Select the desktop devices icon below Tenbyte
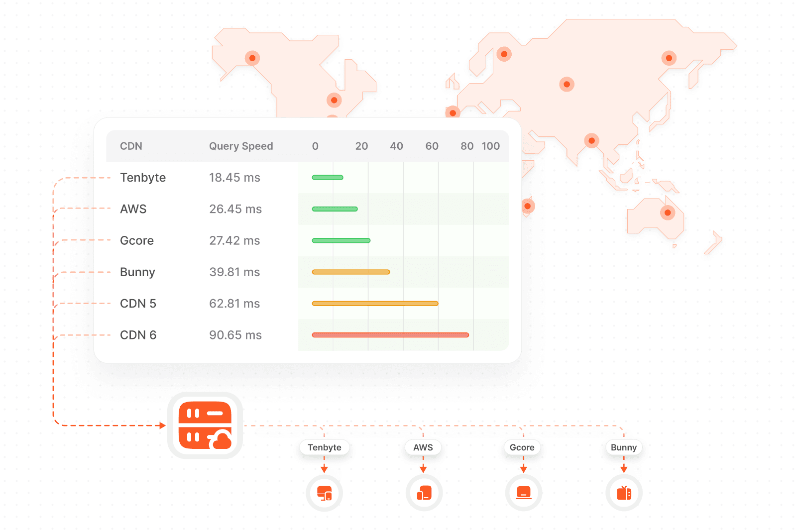Viewport: 798px width, 532px height. [x=325, y=493]
